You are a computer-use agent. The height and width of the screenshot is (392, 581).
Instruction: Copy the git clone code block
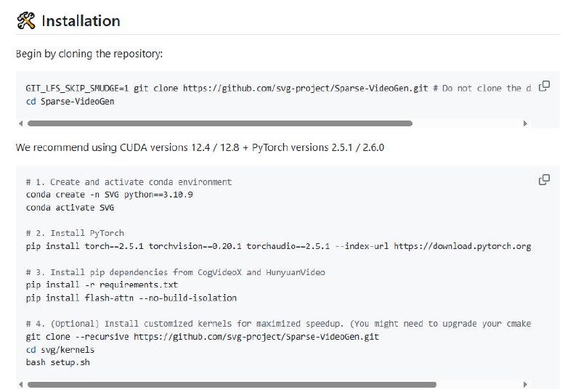(x=544, y=86)
